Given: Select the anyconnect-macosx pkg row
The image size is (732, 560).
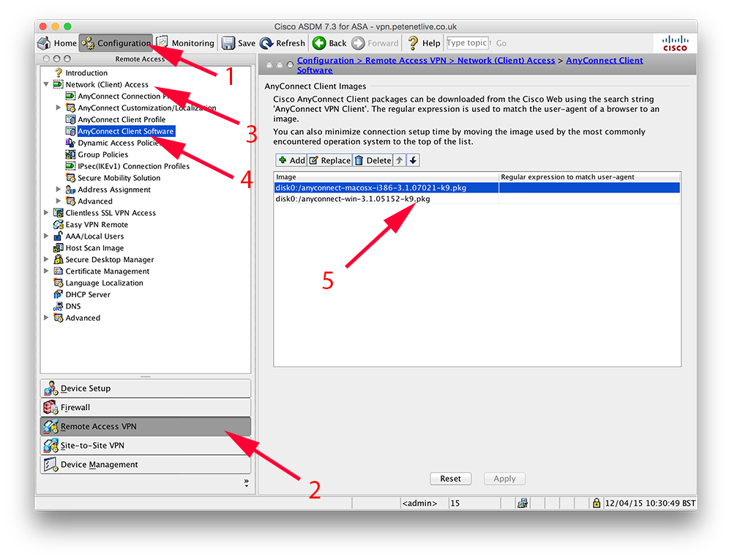Looking at the screenshot, I should pos(477,187).
